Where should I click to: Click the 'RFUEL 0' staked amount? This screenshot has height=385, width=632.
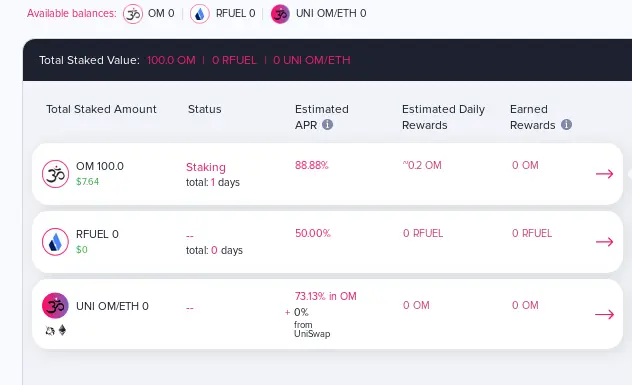coord(97,234)
